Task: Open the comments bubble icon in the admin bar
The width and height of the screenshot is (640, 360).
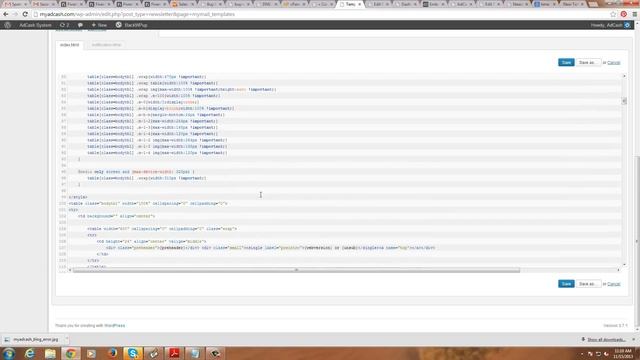Action: point(80,25)
